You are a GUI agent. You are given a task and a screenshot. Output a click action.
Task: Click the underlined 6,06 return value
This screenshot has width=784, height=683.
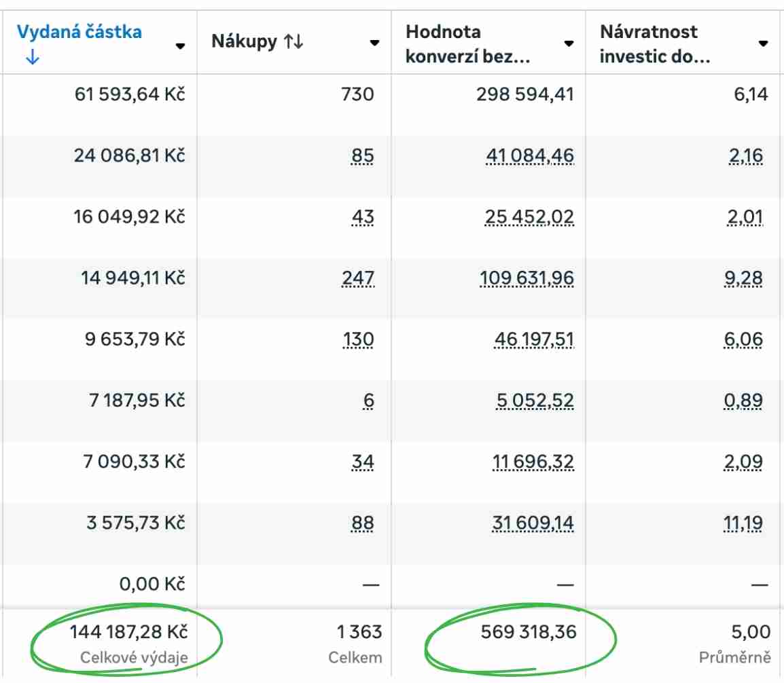tap(743, 339)
